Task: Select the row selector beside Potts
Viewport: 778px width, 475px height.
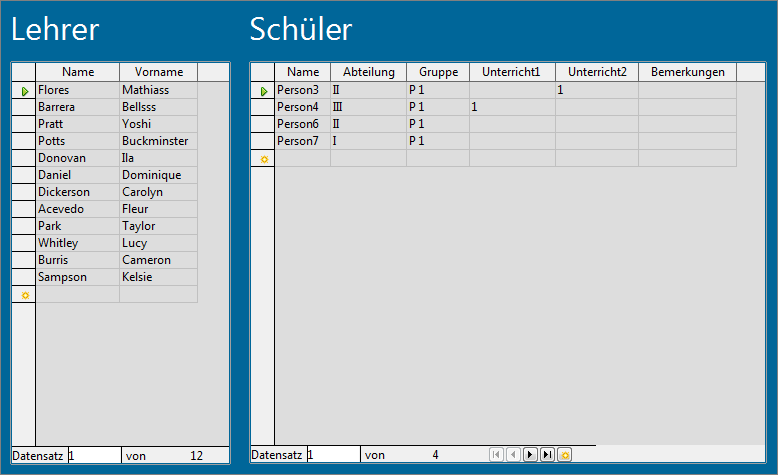Action: coord(24,141)
